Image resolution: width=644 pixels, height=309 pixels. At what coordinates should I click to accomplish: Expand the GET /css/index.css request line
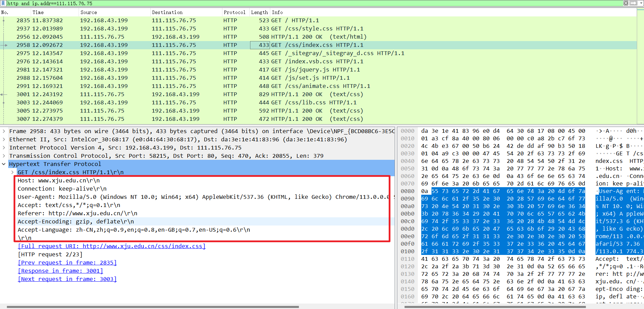point(12,172)
